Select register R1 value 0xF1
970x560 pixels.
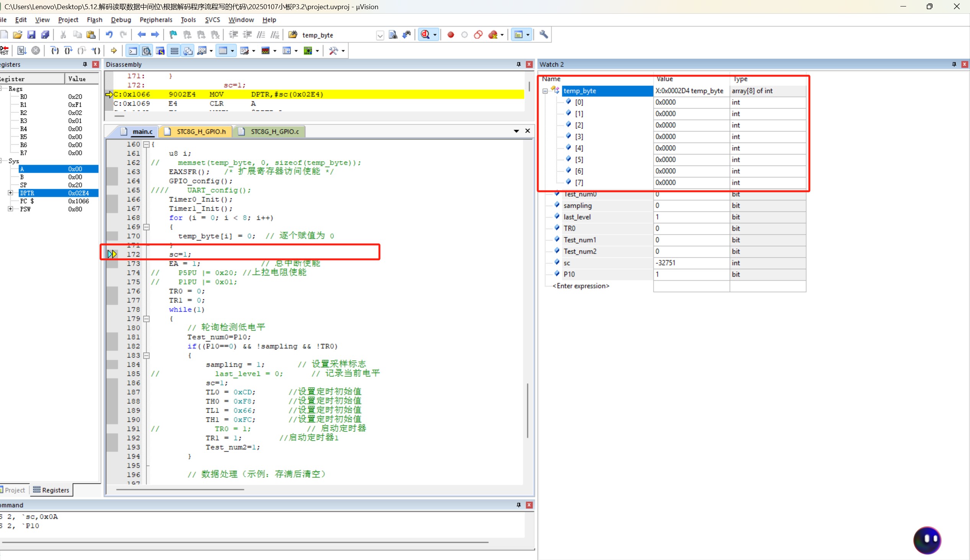(75, 104)
